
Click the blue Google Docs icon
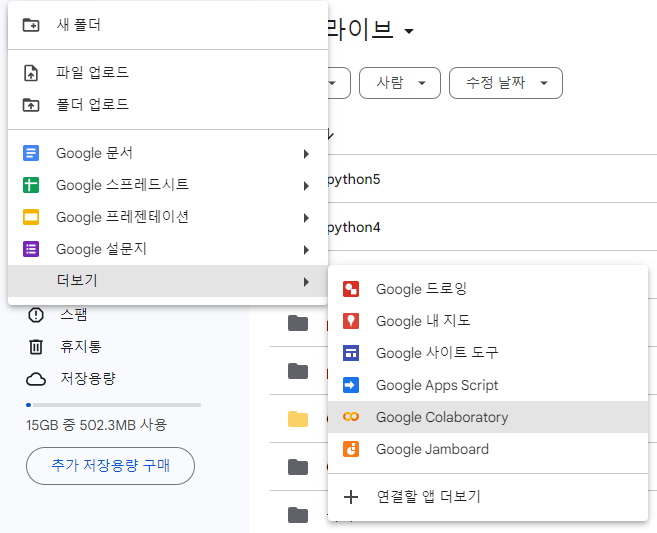click(x=31, y=153)
